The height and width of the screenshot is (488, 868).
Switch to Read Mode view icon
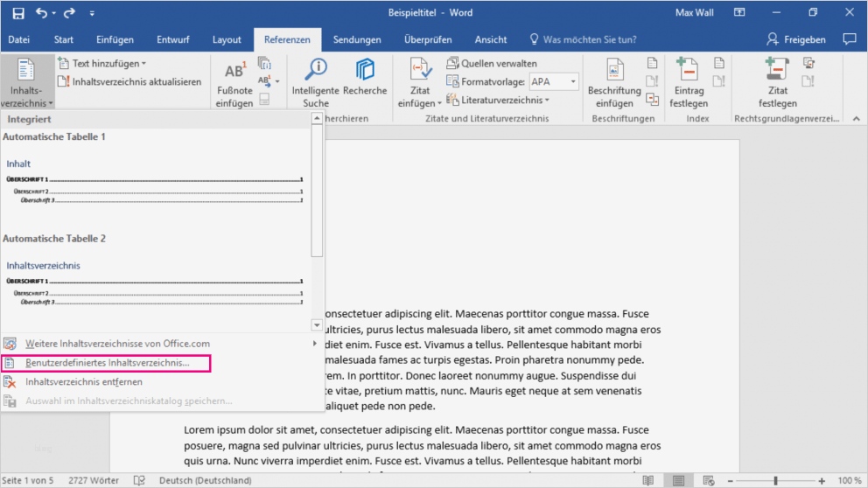click(647, 480)
